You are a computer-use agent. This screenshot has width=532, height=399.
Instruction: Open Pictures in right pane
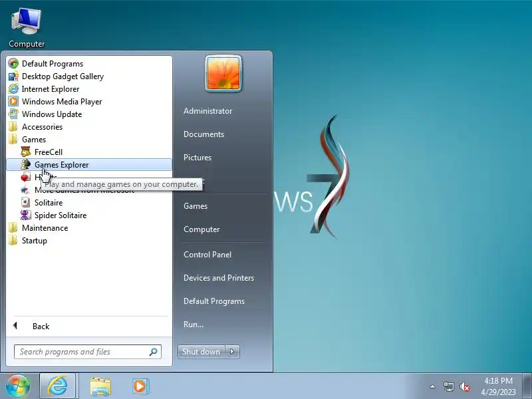(x=198, y=158)
